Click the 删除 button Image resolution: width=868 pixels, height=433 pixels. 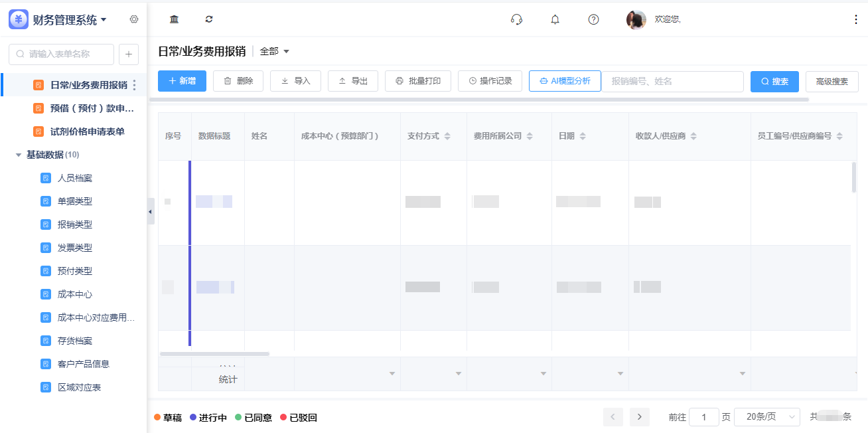[x=238, y=81]
